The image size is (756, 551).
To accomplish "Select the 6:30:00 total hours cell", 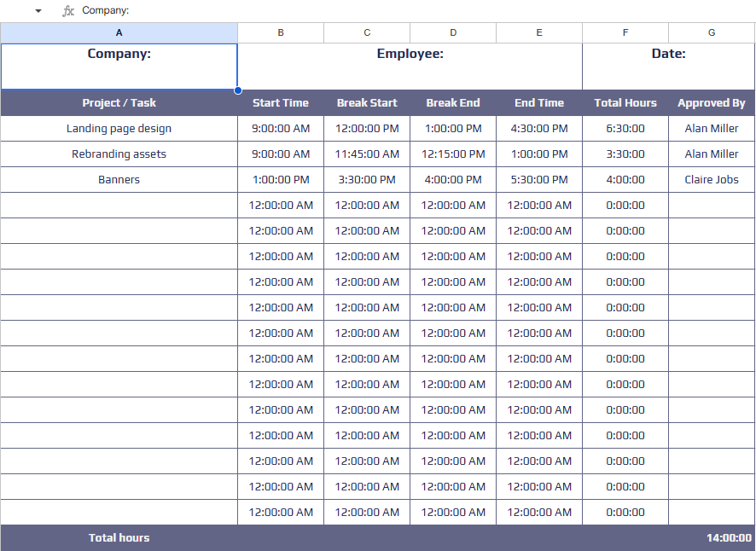I will coord(625,129).
